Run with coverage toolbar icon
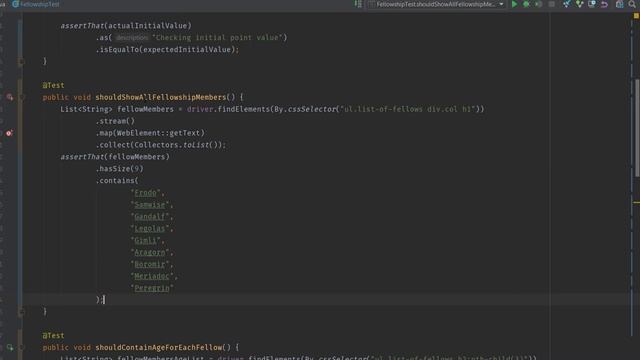640x360 pixels. pos(538,4)
